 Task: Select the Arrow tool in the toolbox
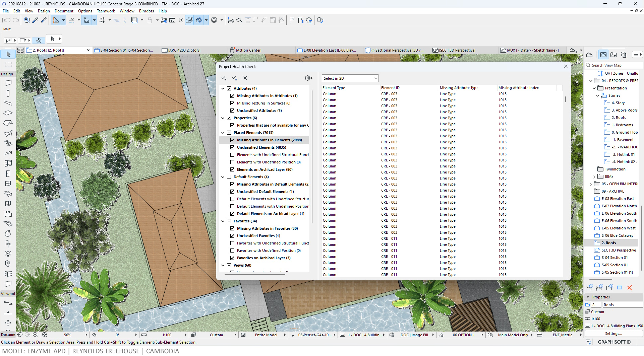tap(8, 54)
